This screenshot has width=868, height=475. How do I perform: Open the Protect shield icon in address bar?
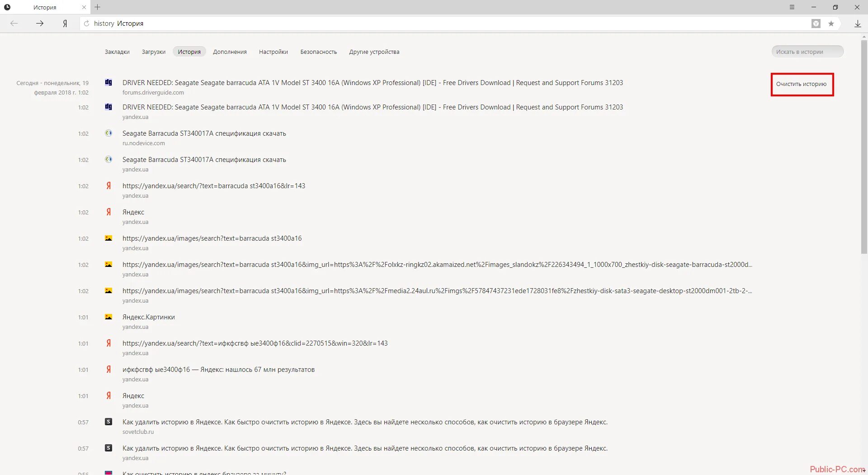[x=816, y=24]
